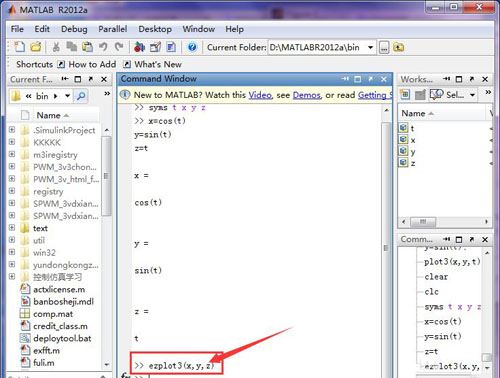500x378 pixels.
Task: Click the Undo arrow icon
Action: 103,47
